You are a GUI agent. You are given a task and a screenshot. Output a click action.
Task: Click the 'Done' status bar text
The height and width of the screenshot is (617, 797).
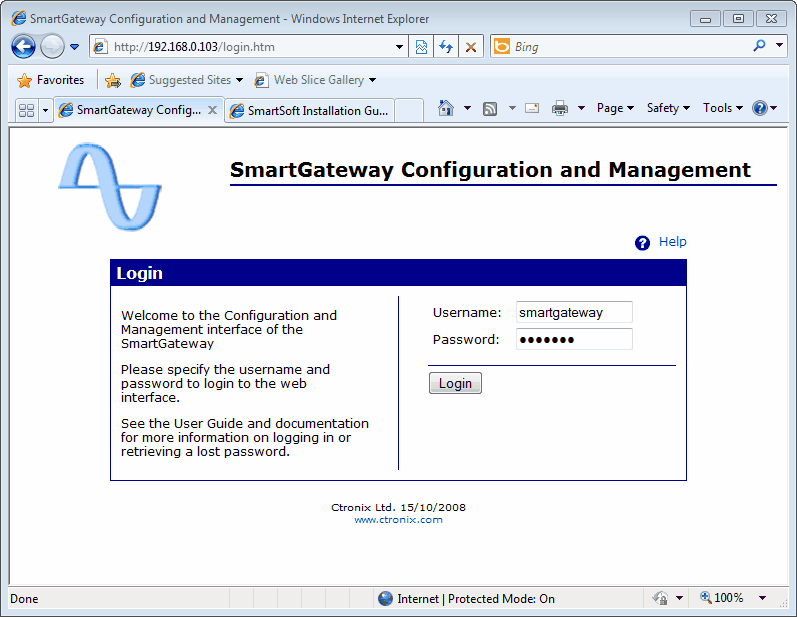coord(24,599)
